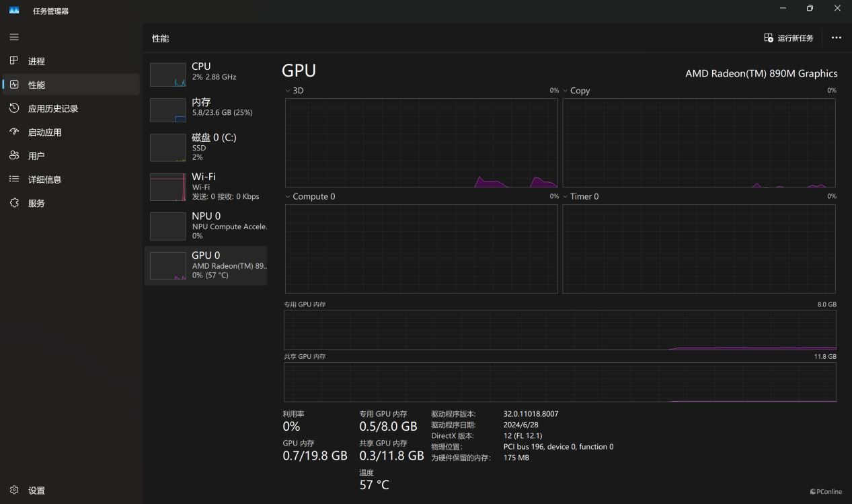Select the Wi-Fi mini graph thumbnail

[x=168, y=187]
